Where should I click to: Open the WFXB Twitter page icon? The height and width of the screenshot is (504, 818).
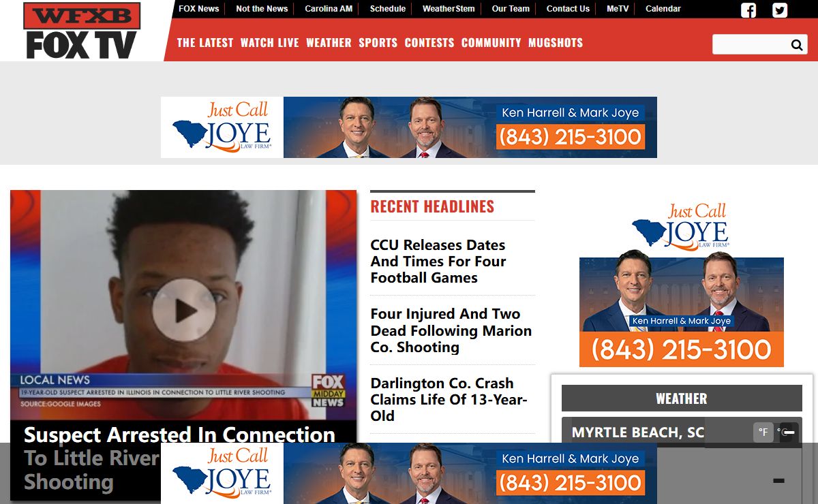coord(780,10)
